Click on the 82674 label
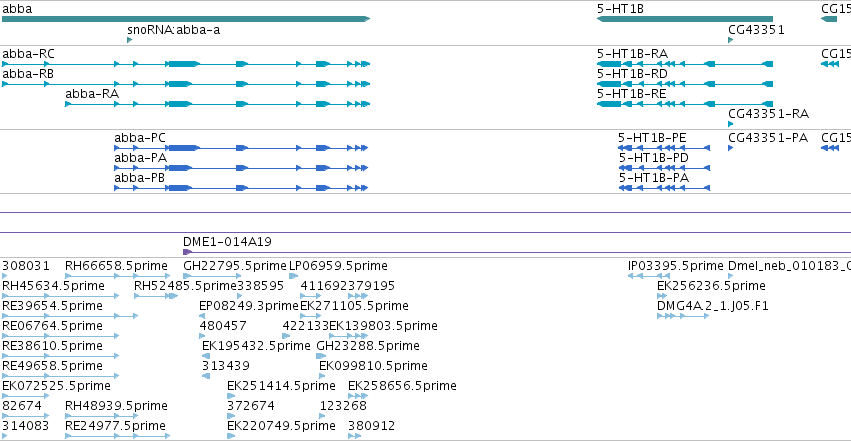The image size is (851, 441). point(22,406)
